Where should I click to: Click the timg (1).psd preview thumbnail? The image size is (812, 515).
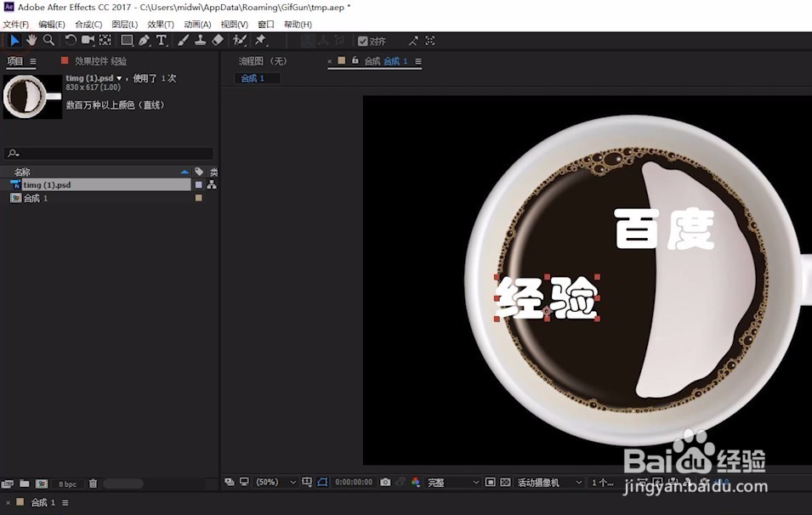coord(32,97)
